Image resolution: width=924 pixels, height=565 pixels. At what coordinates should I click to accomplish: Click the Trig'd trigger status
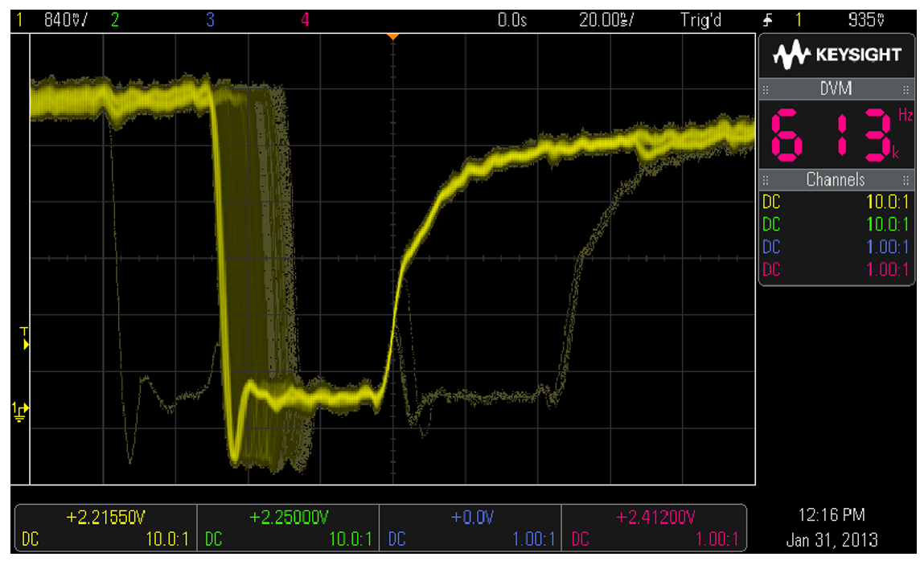point(700,20)
